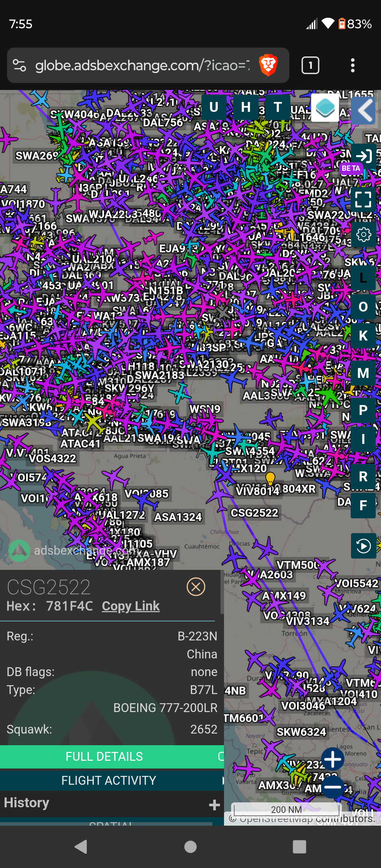381x868 pixels.
Task: Click the Hex value 781F4C
Action: [69, 606]
